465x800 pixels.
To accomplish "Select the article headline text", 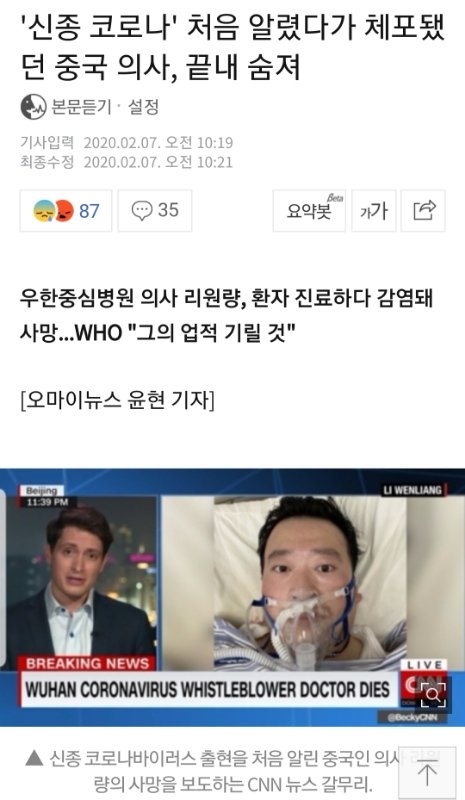I will pyautogui.click(x=232, y=47).
